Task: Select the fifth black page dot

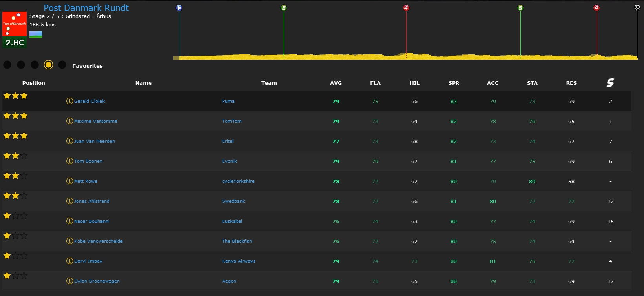Action: [62, 65]
